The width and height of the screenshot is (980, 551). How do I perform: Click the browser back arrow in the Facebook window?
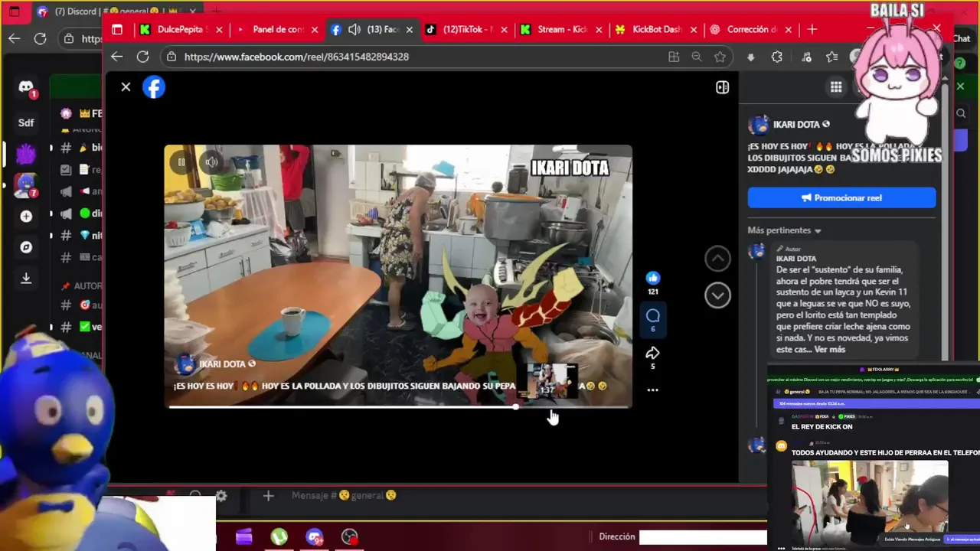[x=116, y=57]
